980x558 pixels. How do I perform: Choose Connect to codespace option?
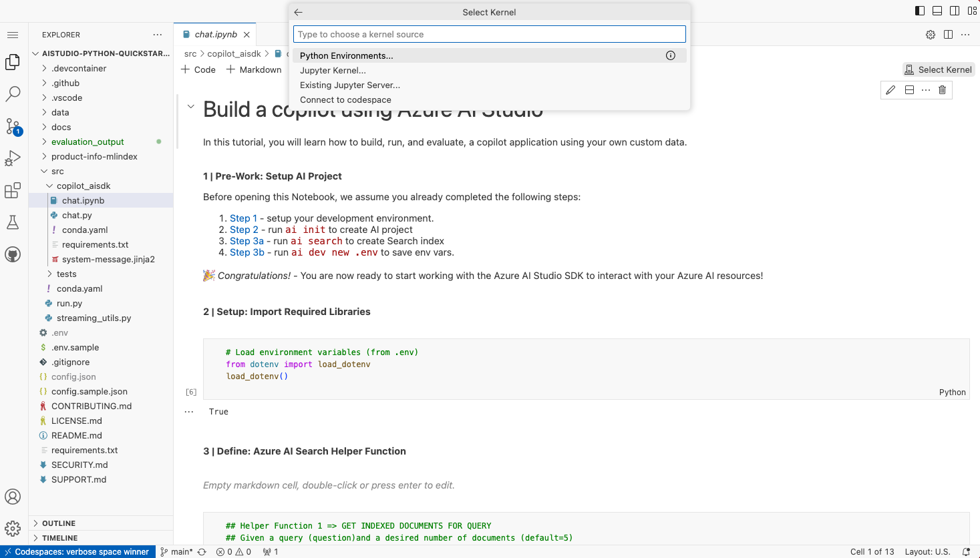[x=490, y=99]
